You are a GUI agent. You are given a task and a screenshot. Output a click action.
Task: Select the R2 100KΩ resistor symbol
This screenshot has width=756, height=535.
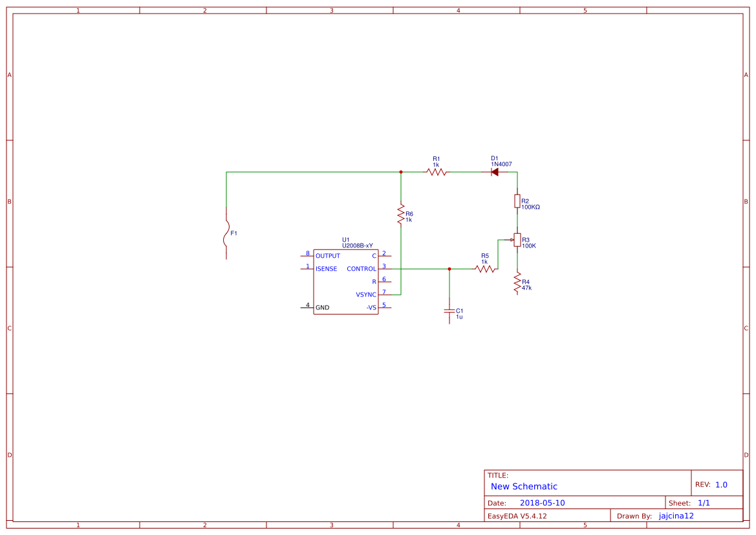tap(517, 201)
